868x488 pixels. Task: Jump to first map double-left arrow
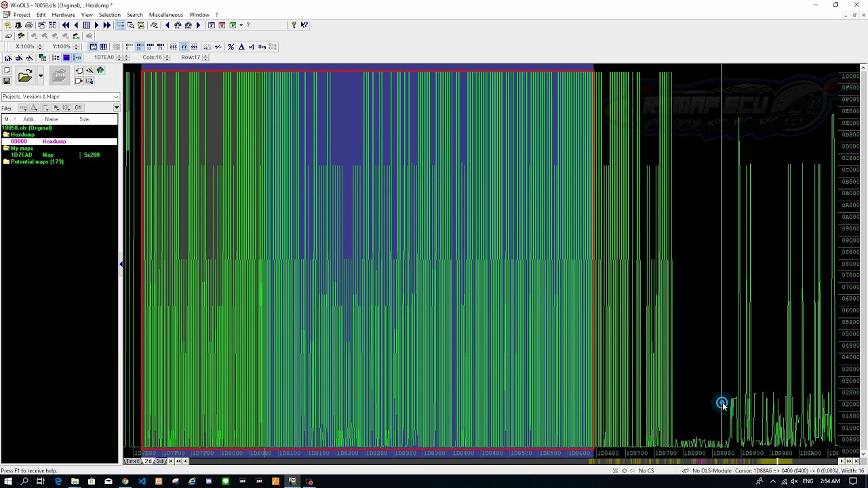[66, 25]
